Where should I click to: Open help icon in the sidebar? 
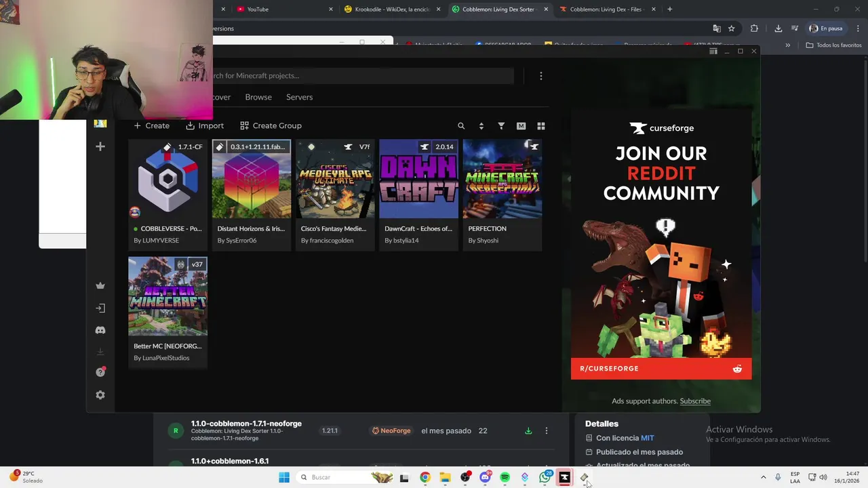tap(100, 372)
